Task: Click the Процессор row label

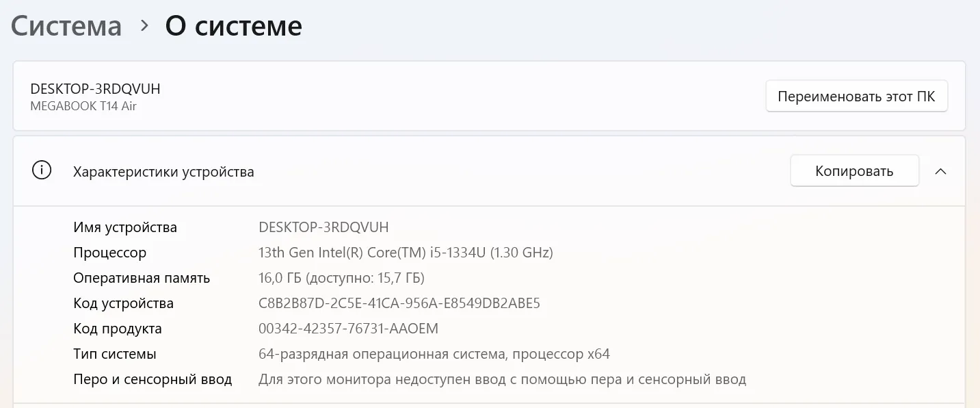Action: 110,253
